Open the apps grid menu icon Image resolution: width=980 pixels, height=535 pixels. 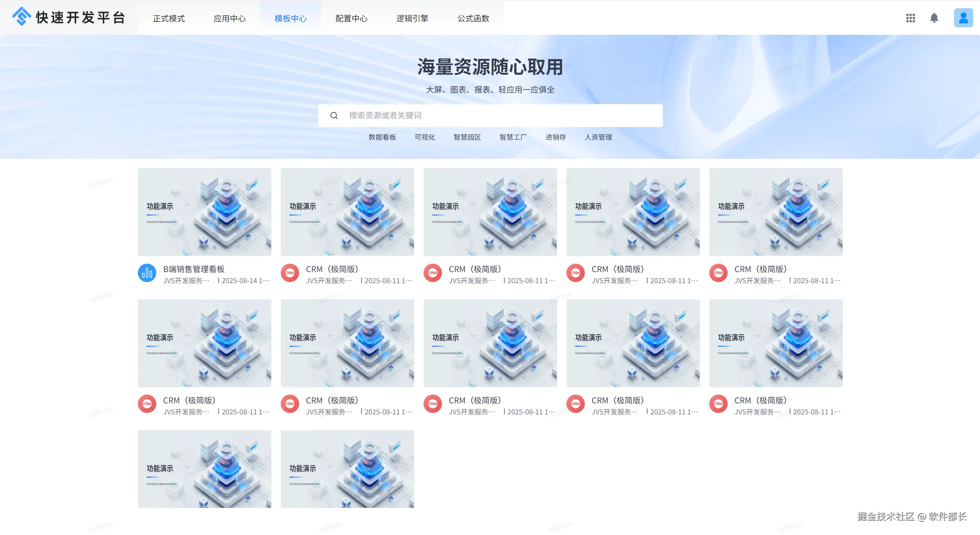pyautogui.click(x=910, y=18)
